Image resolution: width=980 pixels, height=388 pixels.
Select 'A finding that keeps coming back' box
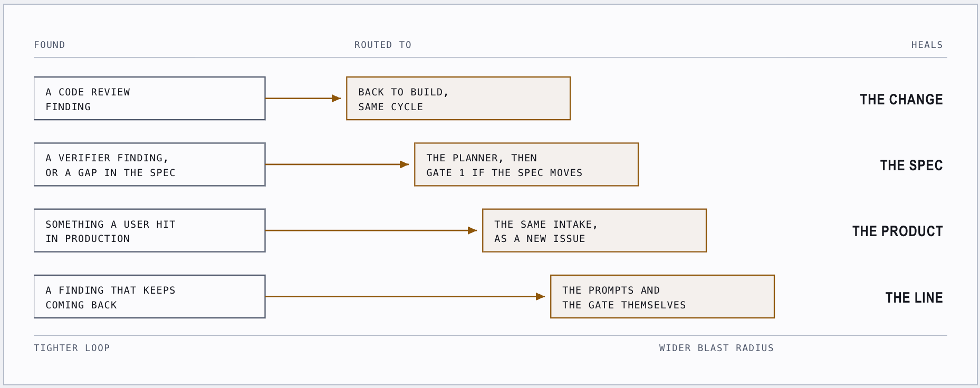(x=149, y=297)
